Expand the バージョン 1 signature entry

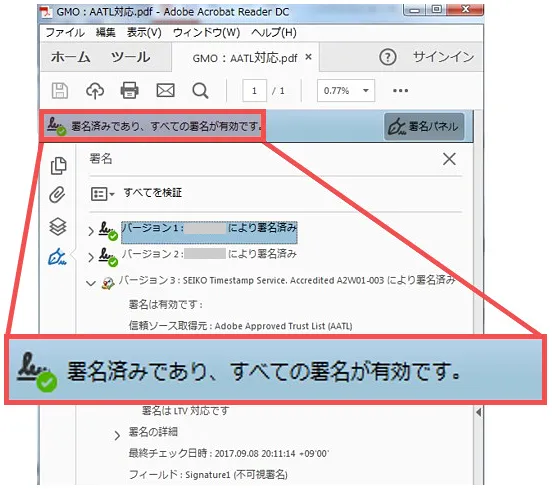coord(91,231)
